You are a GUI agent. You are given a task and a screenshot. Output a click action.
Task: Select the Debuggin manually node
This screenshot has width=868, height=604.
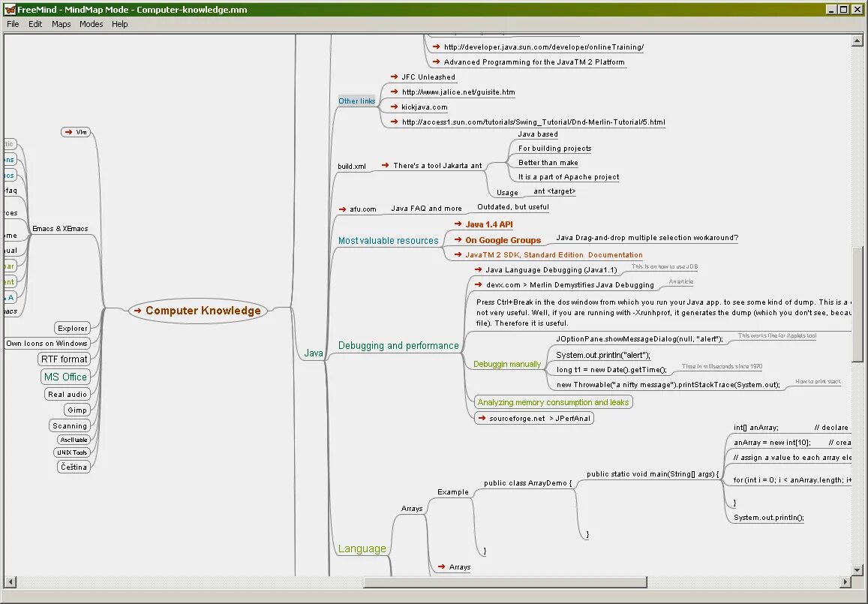tap(507, 365)
